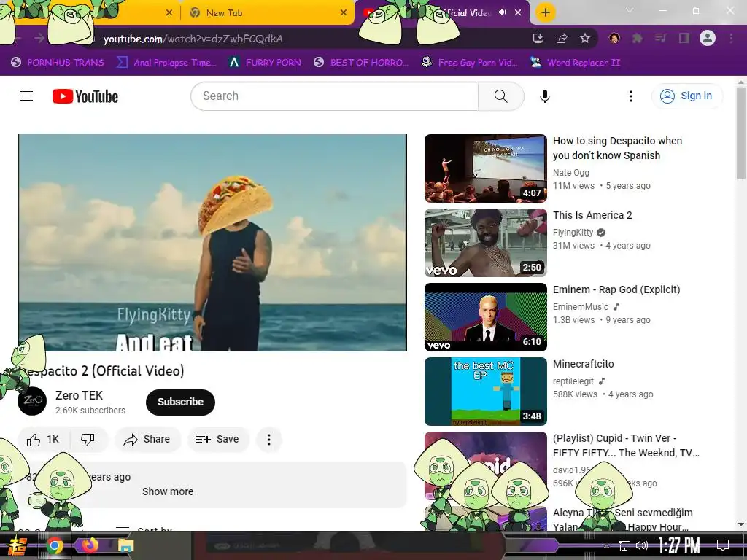Open the tab search chevron
The width and height of the screenshot is (747, 560).
[x=630, y=10]
